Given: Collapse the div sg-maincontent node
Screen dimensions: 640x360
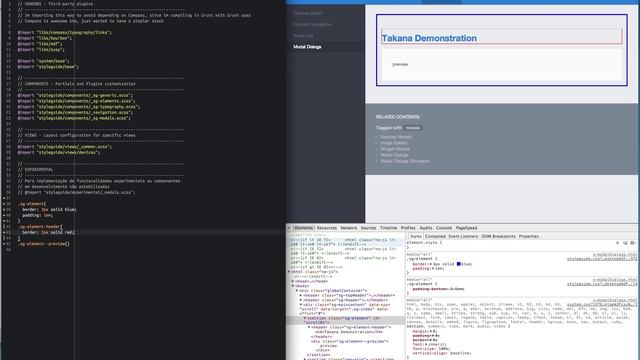Looking at the screenshot, I should (301, 304).
